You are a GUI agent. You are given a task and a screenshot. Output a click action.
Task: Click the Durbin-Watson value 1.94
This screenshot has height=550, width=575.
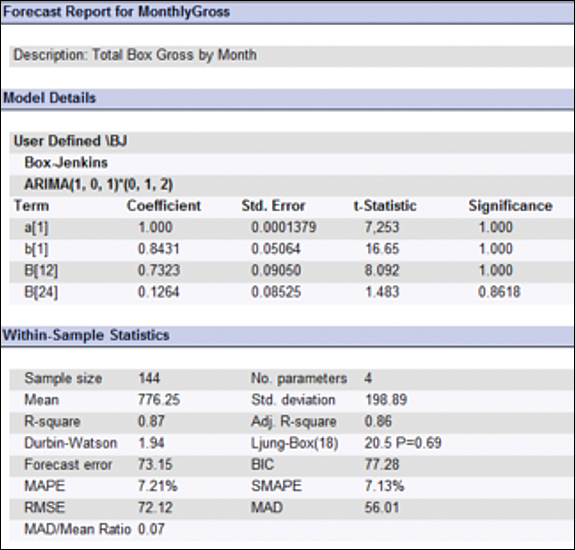point(151,443)
